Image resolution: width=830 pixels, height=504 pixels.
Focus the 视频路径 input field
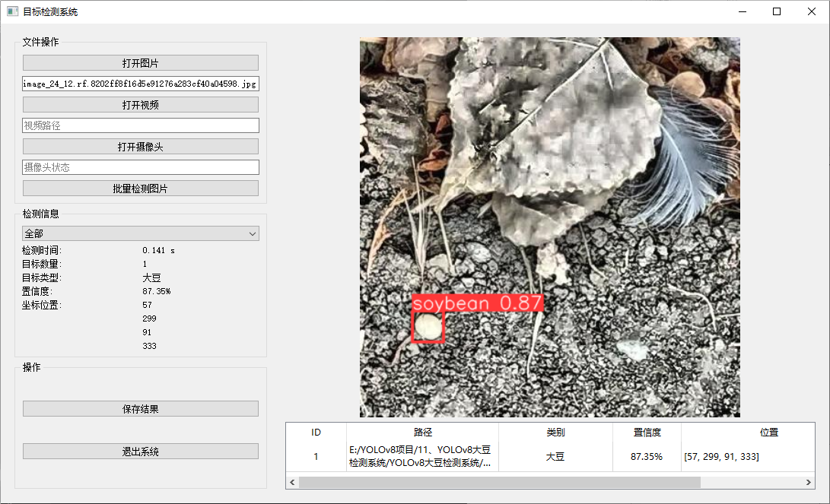140,125
